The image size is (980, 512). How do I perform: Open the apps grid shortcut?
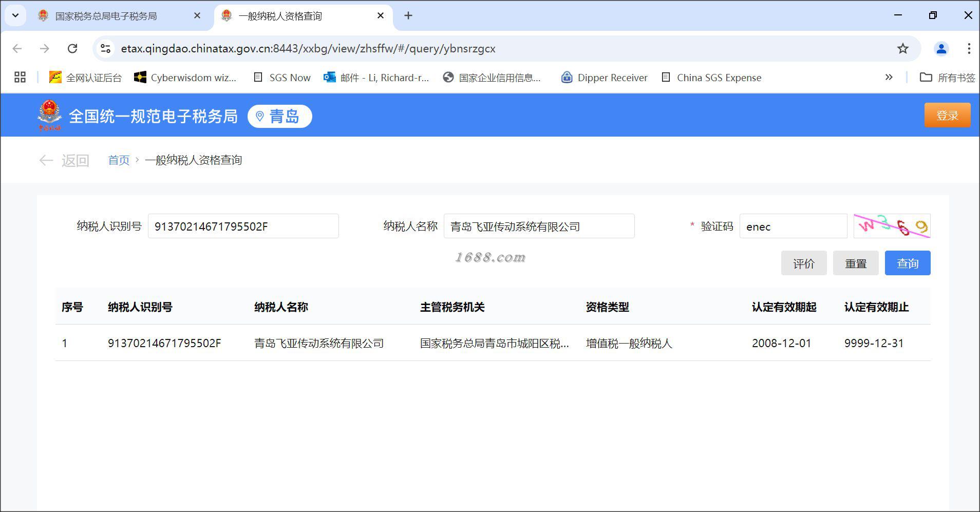tap(20, 78)
